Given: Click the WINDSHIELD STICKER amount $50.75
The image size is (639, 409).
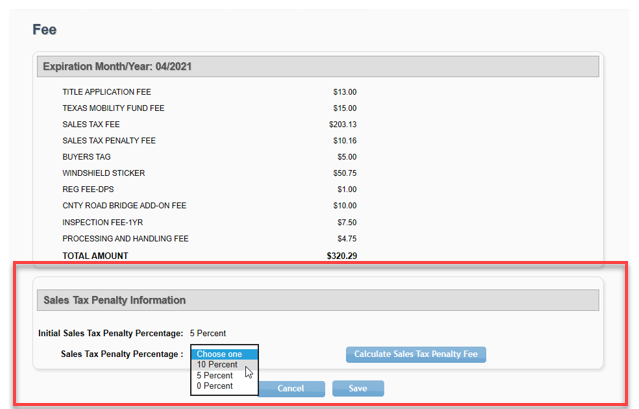Looking at the screenshot, I should pyautogui.click(x=344, y=173).
